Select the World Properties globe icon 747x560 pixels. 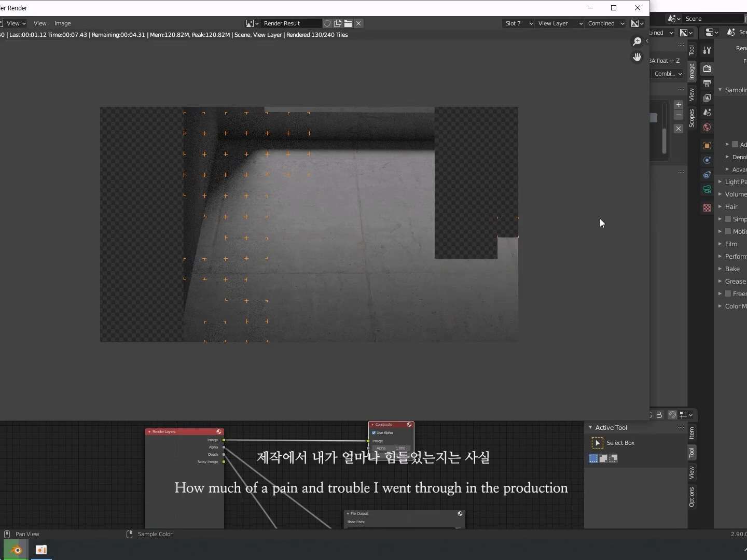[707, 127]
